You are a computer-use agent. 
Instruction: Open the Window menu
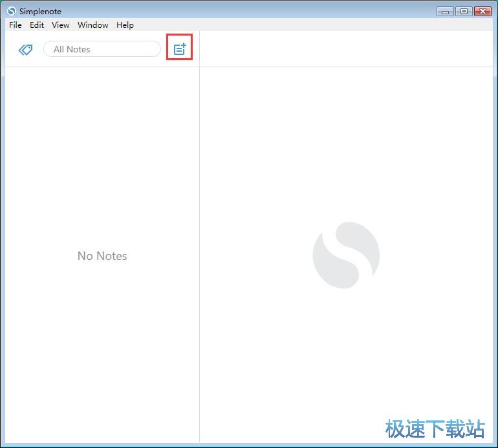pyautogui.click(x=93, y=25)
